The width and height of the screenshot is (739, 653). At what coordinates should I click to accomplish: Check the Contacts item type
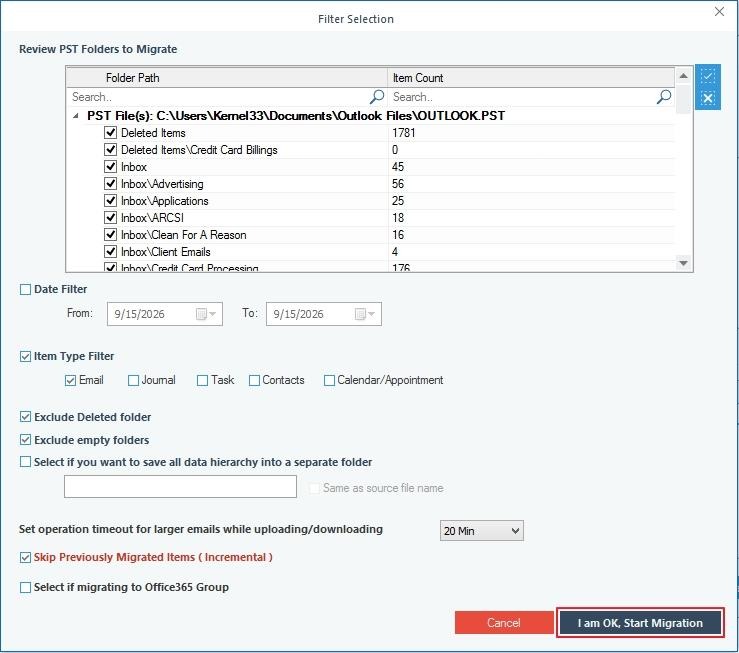254,380
